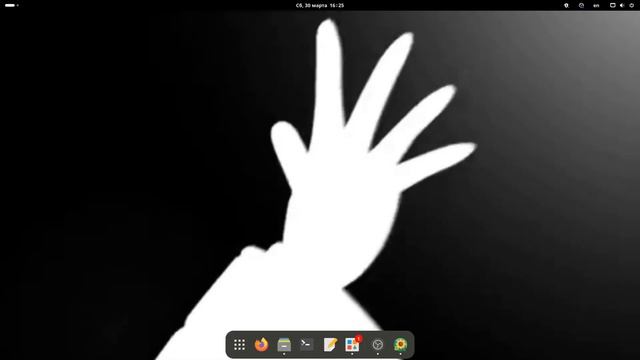The height and width of the screenshot is (360, 640).
Task: Open the 'en' keyboard layout switcher
Action: [x=596, y=5]
